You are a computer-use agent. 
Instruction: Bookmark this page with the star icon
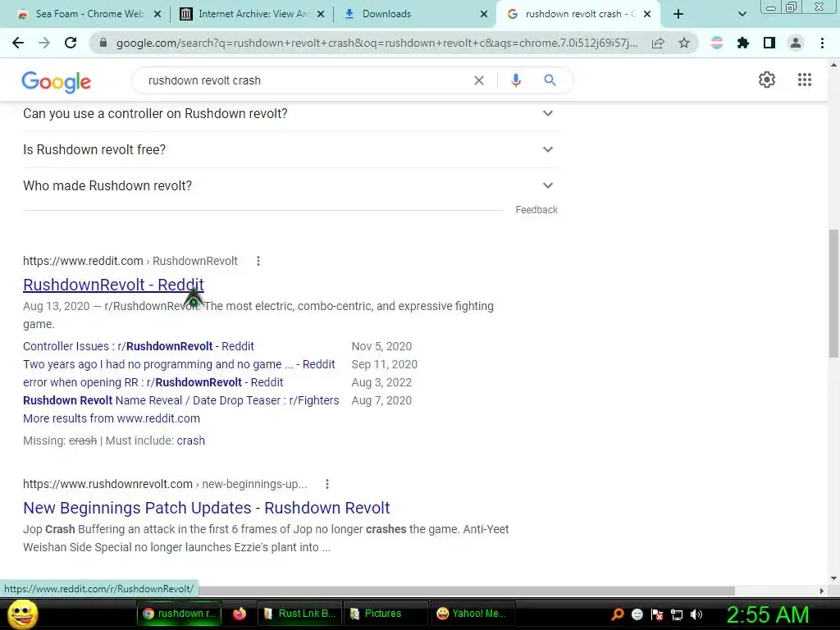click(684, 43)
